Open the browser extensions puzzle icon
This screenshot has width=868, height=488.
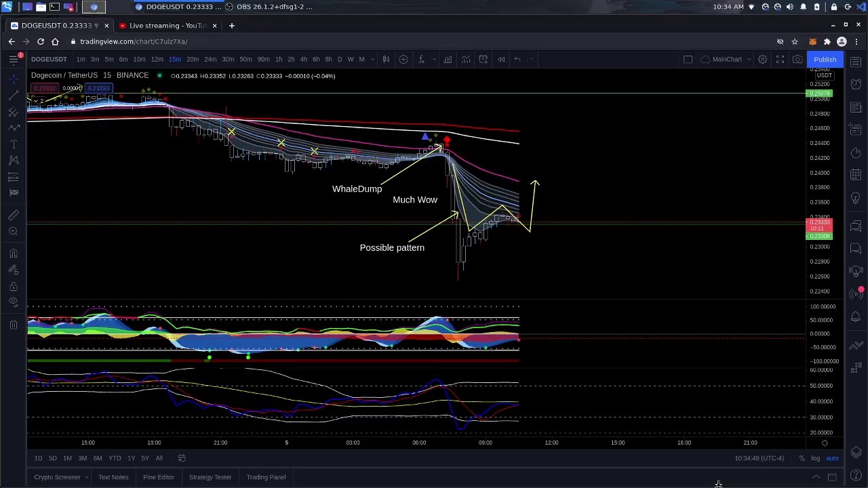tap(827, 42)
